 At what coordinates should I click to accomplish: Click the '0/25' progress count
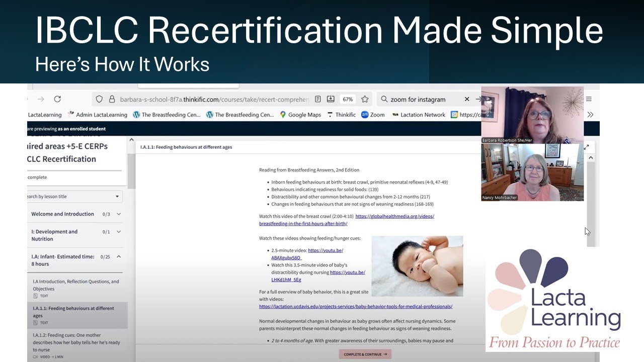pyautogui.click(x=105, y=257)
